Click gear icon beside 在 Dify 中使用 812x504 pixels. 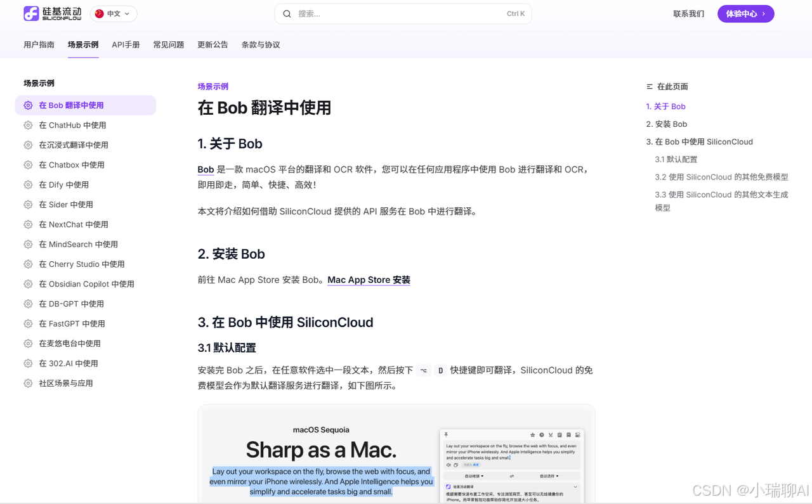click(28, 185)
